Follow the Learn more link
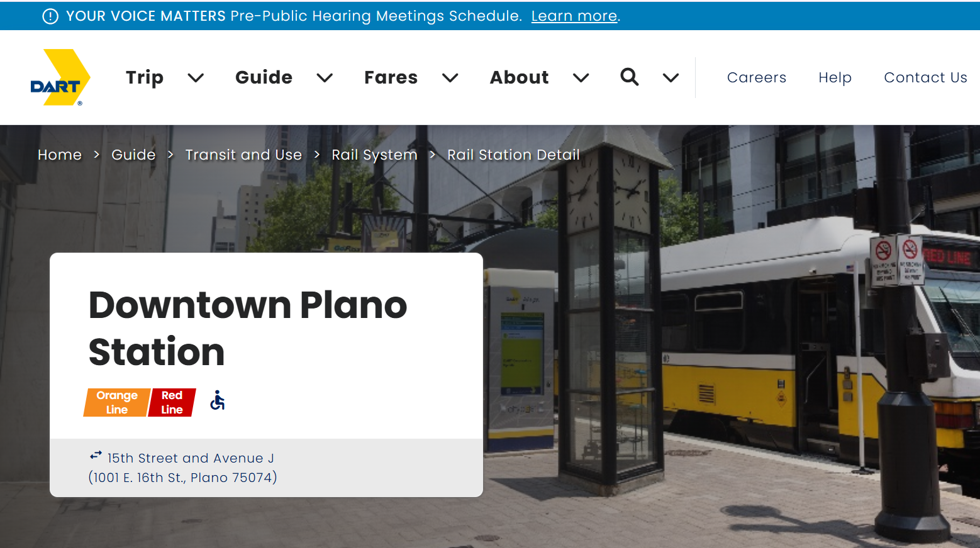Image resolution: width=980 pixels, height=548 pixels. (x=574, y=16)
